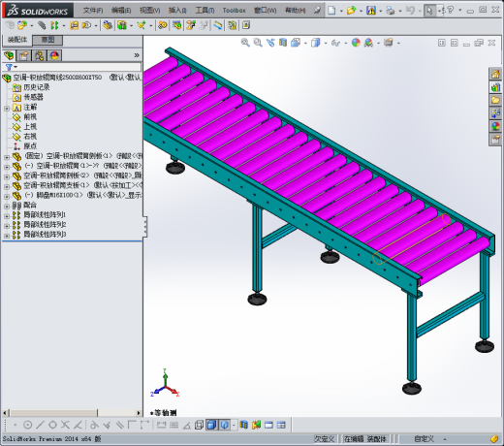Select the ConfigurationManager tab icon

[40, 56]
